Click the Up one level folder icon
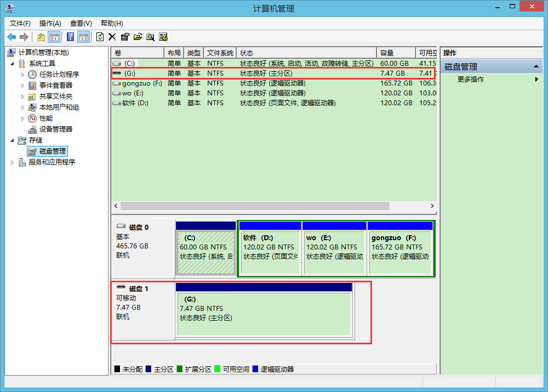This screenshot has width=548, height=392. (41, 37)
